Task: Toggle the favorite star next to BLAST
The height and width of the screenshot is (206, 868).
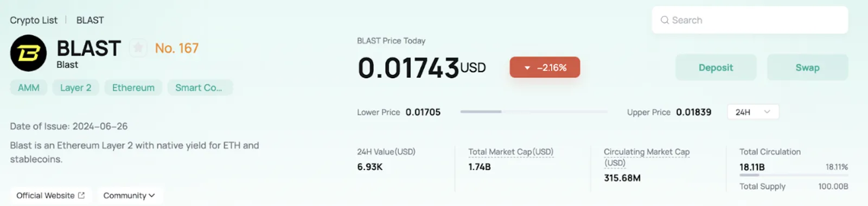Action: (138, 48)
